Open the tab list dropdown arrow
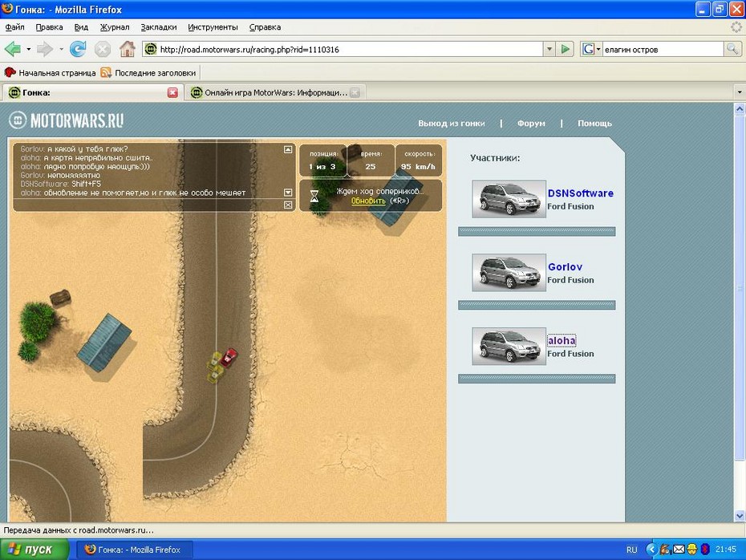746x560 pixels. click(740, 92)
